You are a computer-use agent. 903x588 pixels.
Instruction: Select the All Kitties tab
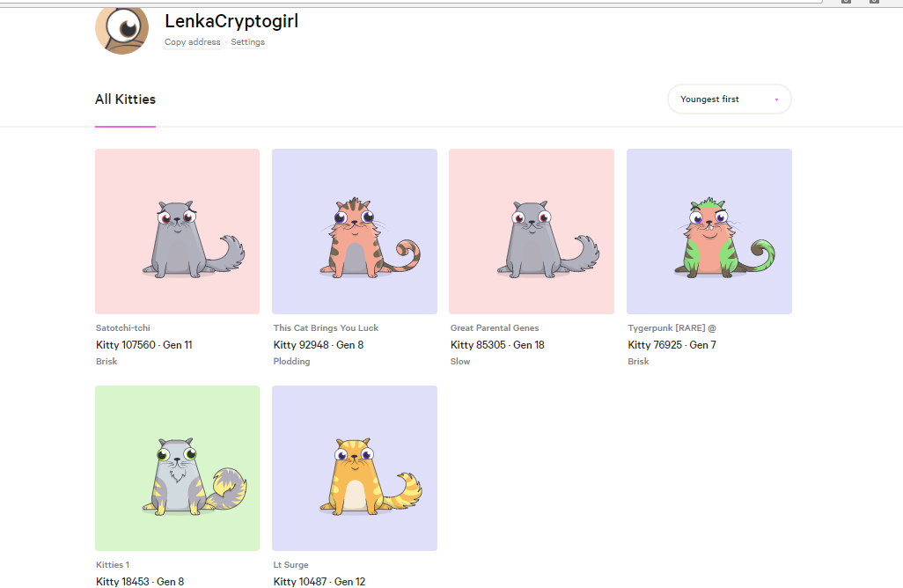[x=126, y=99]
